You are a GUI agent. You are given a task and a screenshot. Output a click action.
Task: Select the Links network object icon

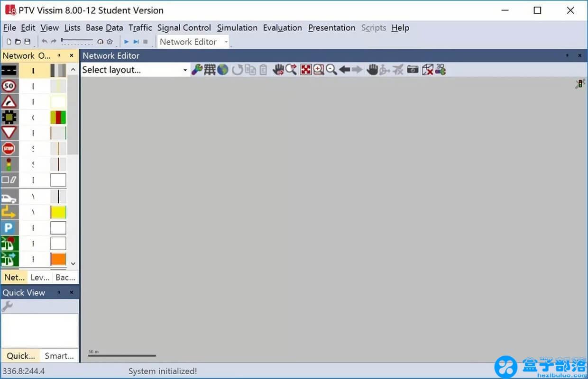coord(9,71)
